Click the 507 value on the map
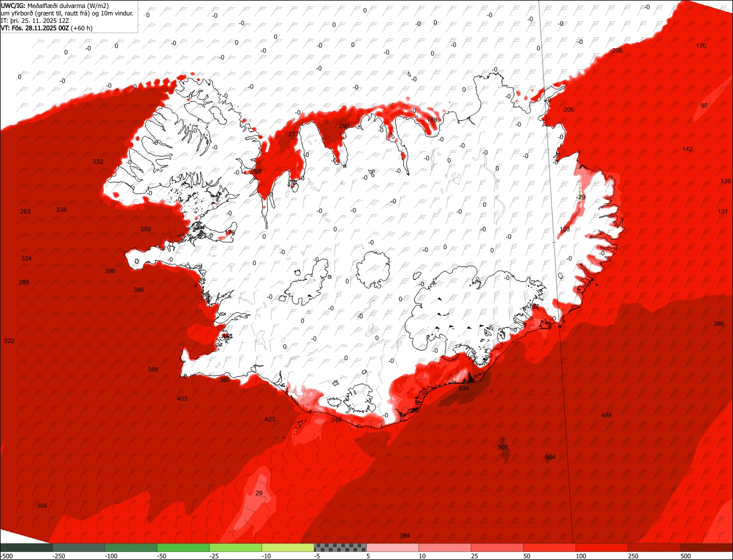733x560 pixels. 503,447
